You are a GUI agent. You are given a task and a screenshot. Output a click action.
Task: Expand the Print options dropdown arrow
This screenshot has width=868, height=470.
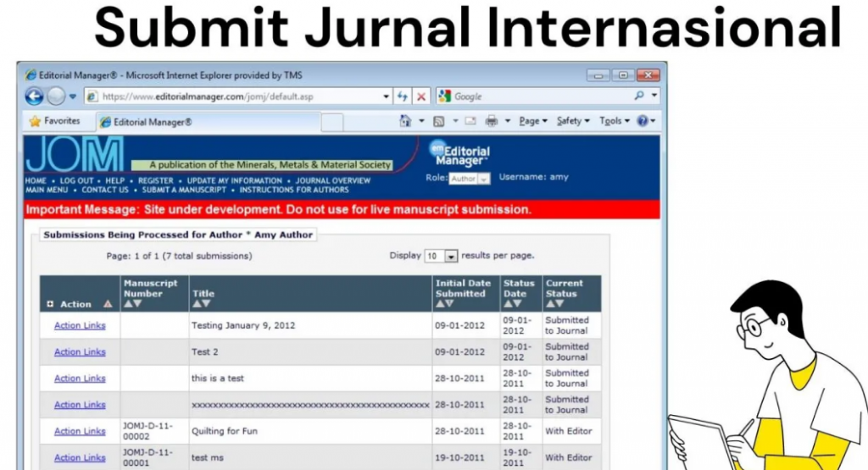[507, 120]
